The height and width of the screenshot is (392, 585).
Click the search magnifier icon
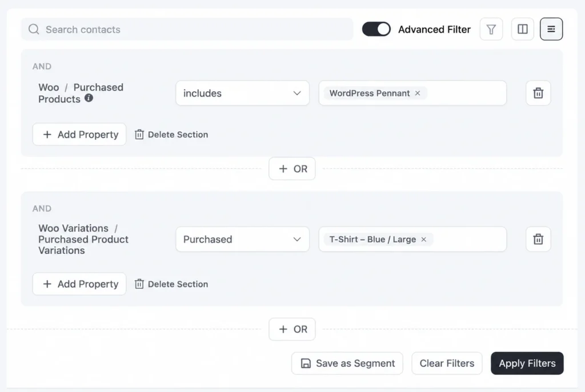34,29
